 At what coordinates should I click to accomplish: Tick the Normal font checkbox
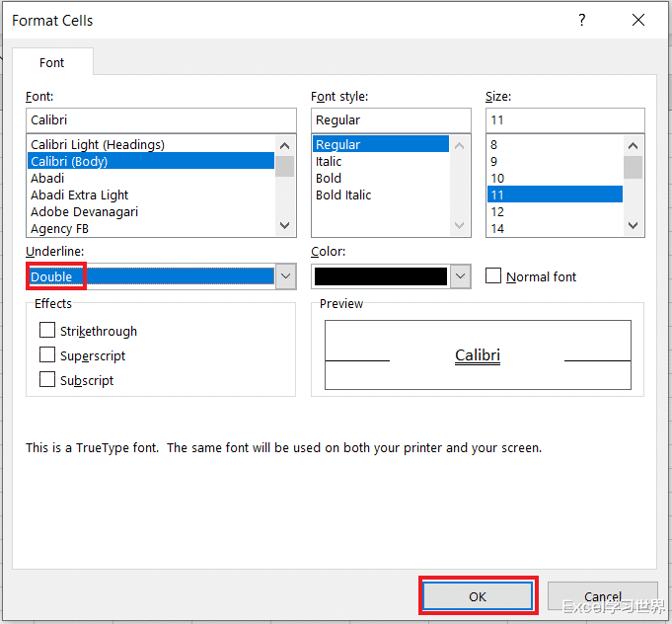(494, 276)
